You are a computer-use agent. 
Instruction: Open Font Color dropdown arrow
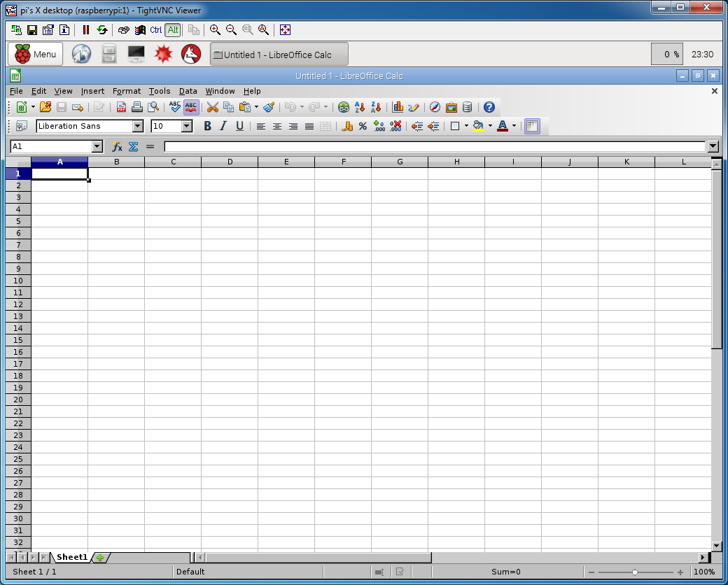pos(514,126)
